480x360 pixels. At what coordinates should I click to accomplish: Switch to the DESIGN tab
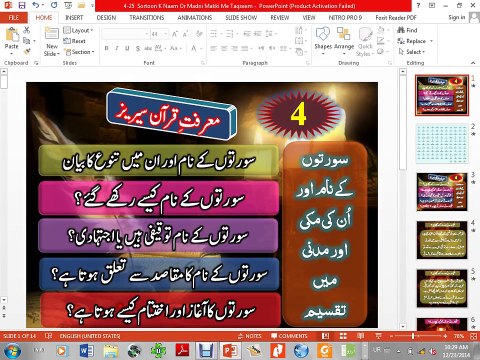(106, 17)
